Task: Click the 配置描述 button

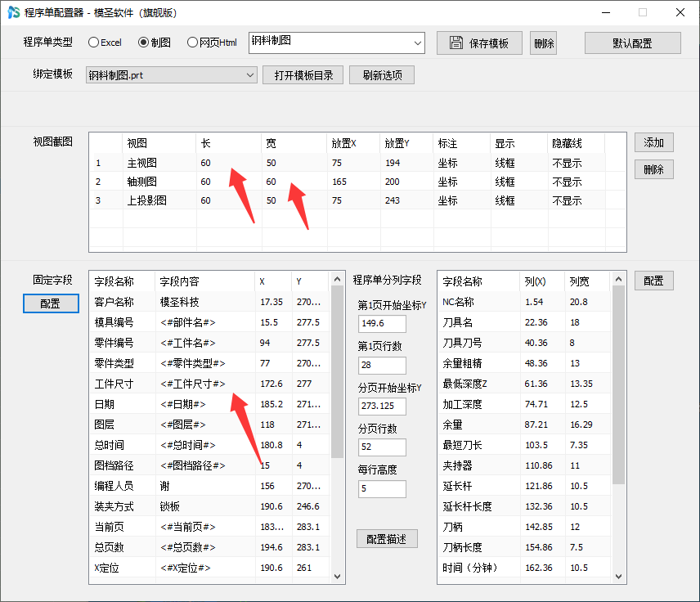Action: pos(387,539)
